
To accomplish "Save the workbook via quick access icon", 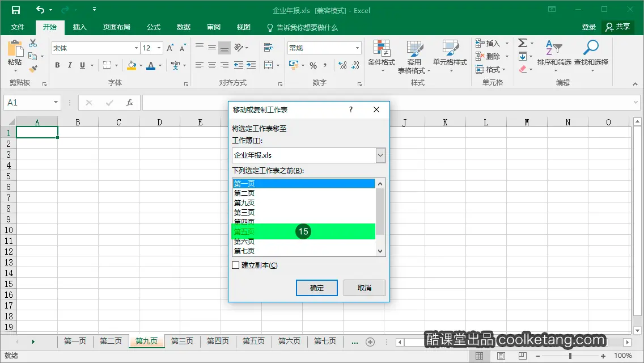I will pyautogui.click(x=16, y=10).
